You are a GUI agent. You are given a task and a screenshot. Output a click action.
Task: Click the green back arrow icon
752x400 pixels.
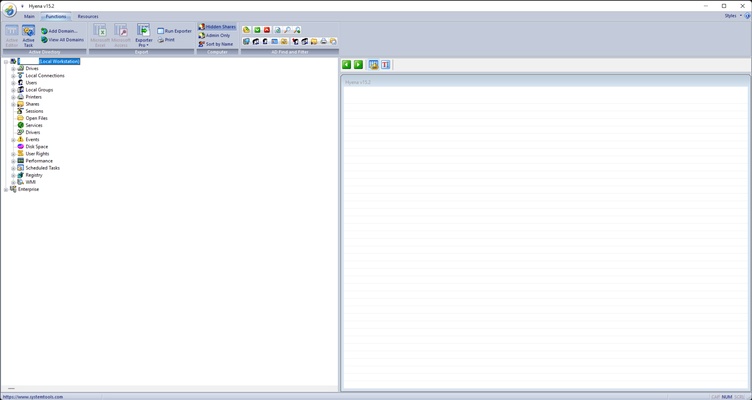346,65
